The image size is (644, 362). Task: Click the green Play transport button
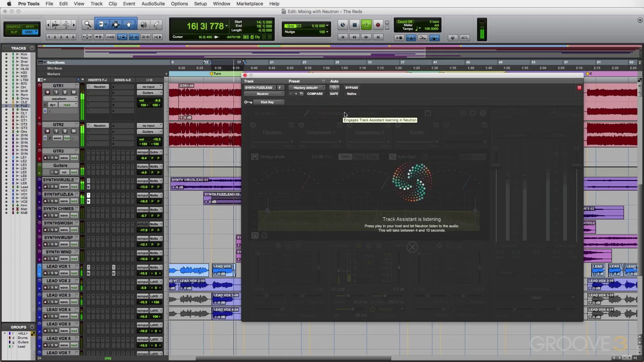[x=366, y=25]
